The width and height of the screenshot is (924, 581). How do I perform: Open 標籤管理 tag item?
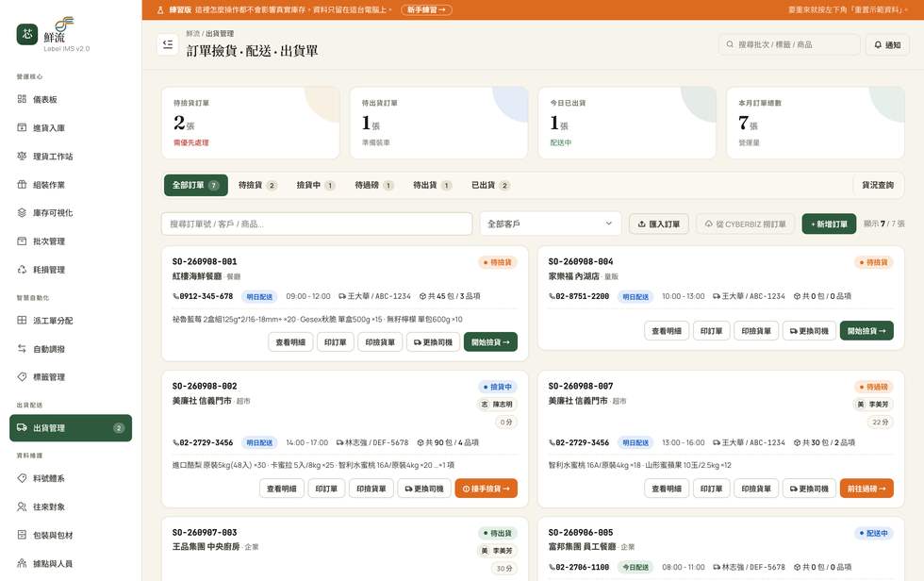71,377
